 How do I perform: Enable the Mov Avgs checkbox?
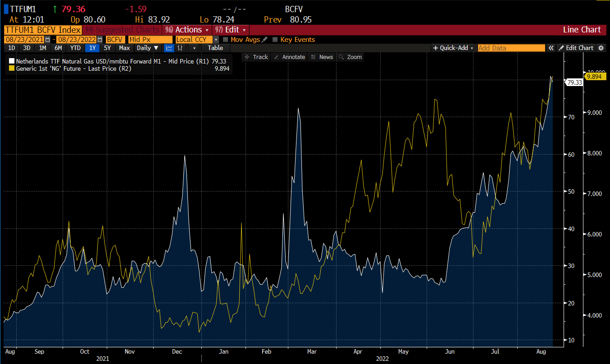click(226, 40)
